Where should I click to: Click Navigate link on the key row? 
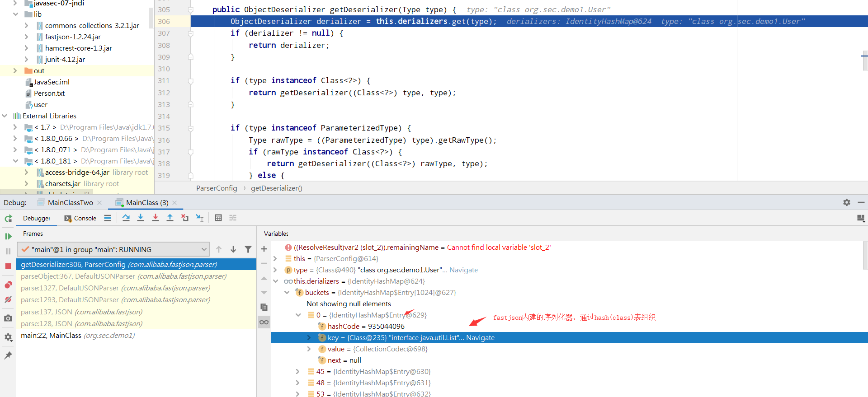(x=480, y=338)
